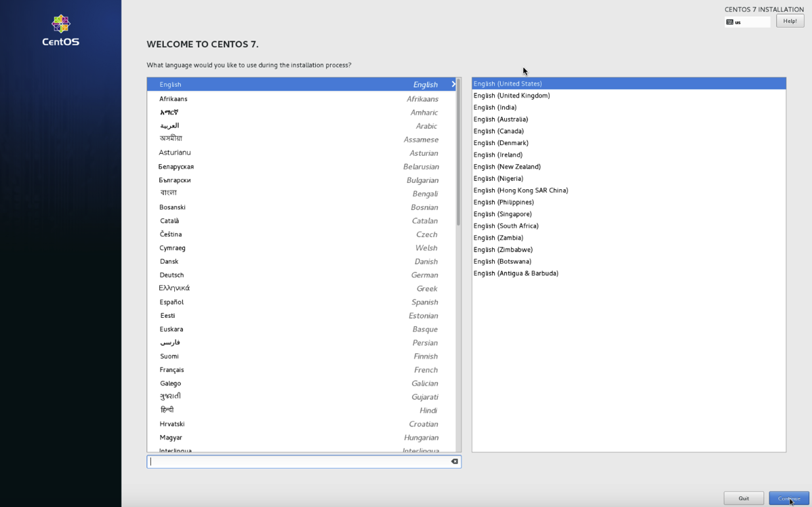This screenshot has width=812, height=507.
Task: Choose English (India) locale
Action: pyautogui.click(x=629, y=107)
